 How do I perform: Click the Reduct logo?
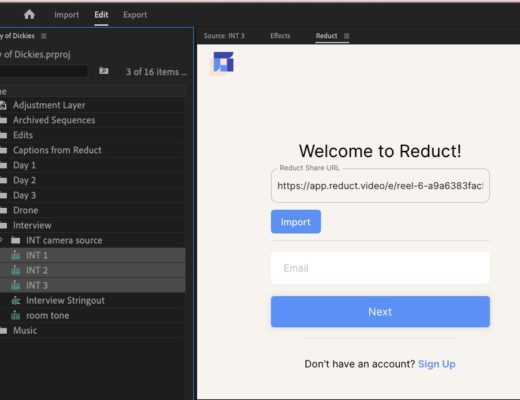pyautogui.click(x=223, y=62)
